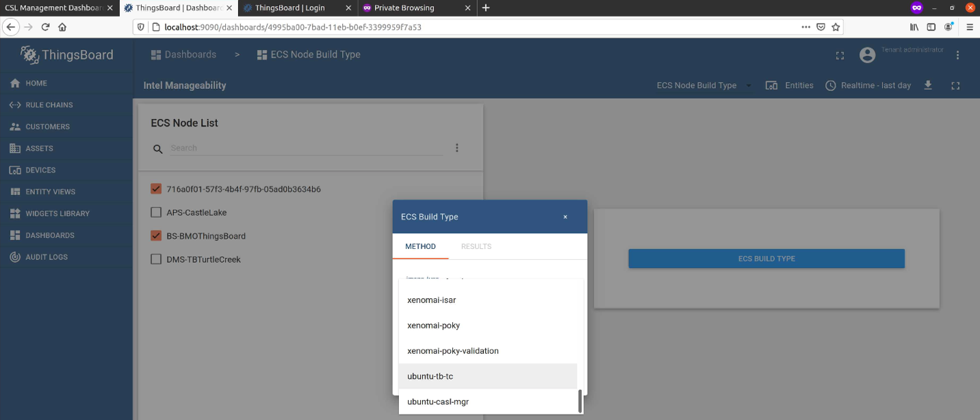
Task: Open Dashboards from sidebar
Action: click(66, 235)
